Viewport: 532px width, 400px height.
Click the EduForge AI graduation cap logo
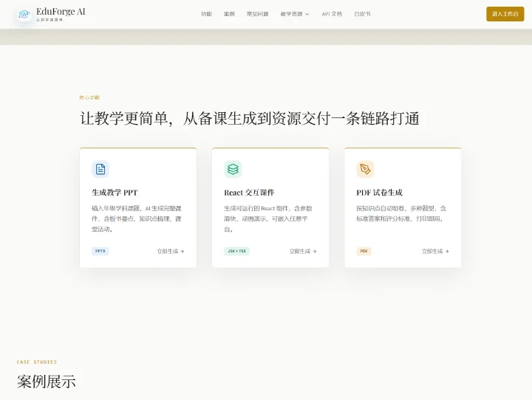point(24,14)
